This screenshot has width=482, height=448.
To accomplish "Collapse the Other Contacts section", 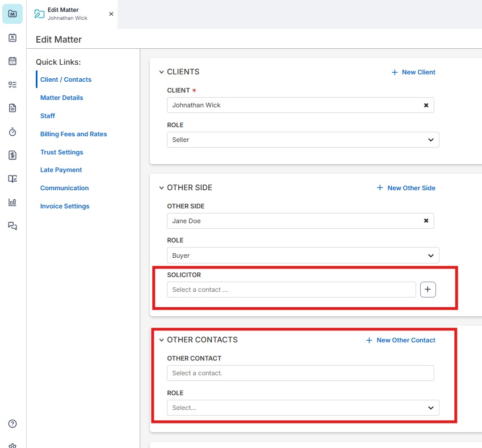I will (161, 340).
